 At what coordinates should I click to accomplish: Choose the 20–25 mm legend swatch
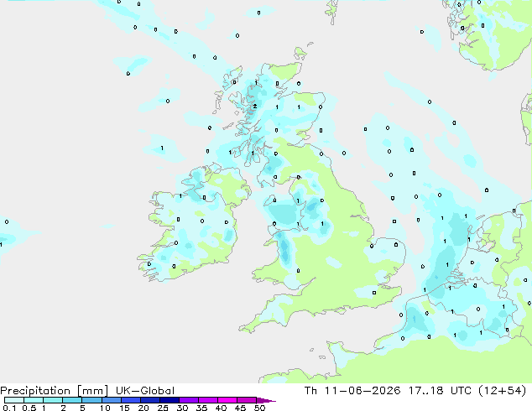tap(149, 400)
